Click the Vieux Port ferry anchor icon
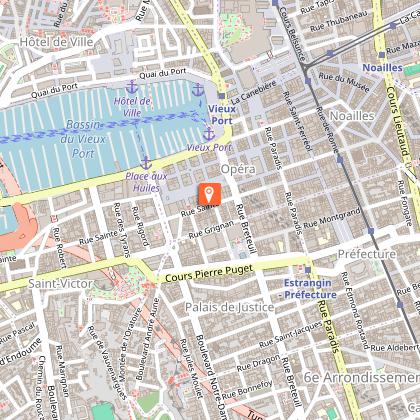The image size is (420, 420). (x=209, y=134)
